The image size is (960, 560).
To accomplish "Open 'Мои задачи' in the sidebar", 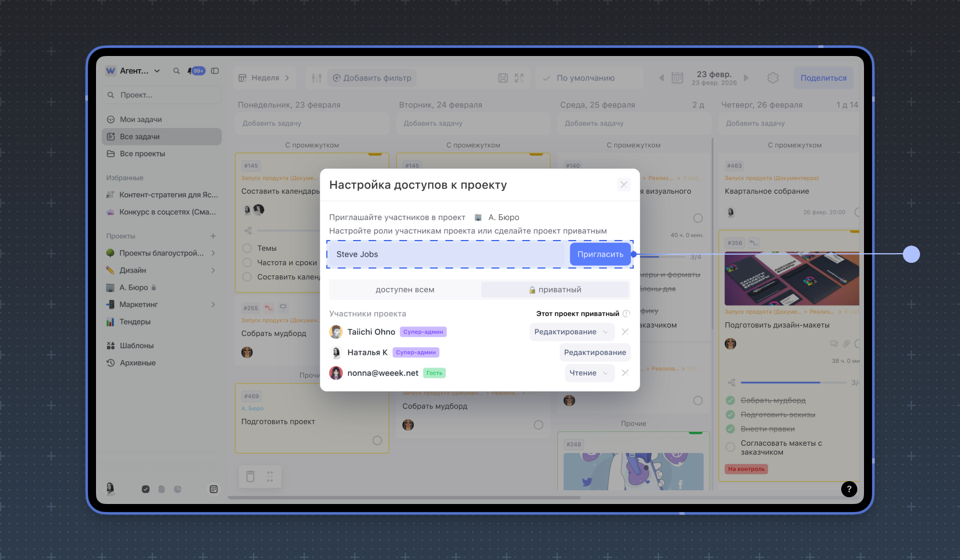I will coord(141,119).
